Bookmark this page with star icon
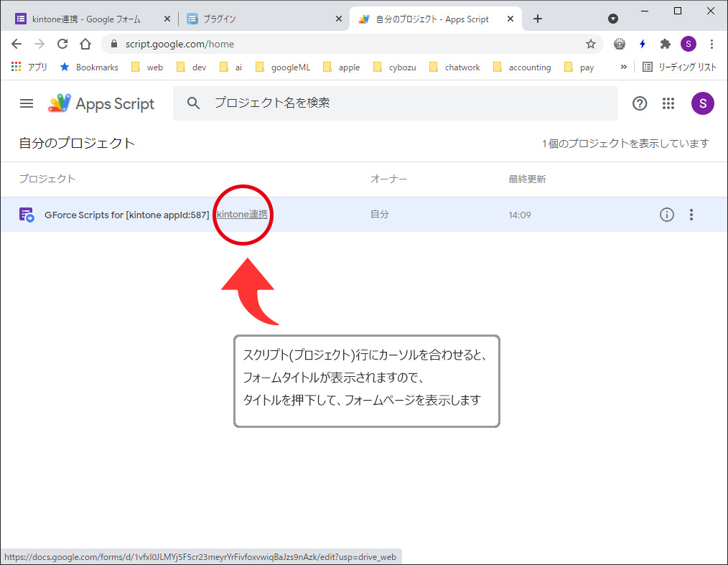The width and height of the screenshot is (728, 565). [x=591, y=44]
